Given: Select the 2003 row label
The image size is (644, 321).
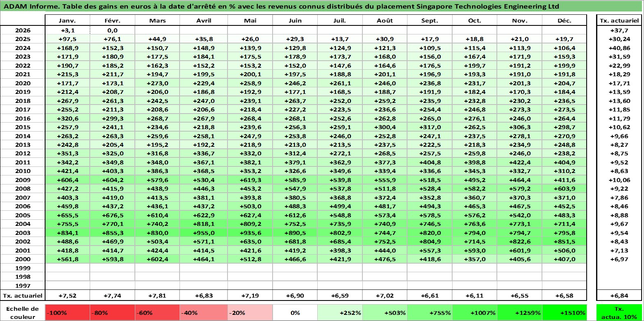Looking at the screenshot, I should (23, 233).
